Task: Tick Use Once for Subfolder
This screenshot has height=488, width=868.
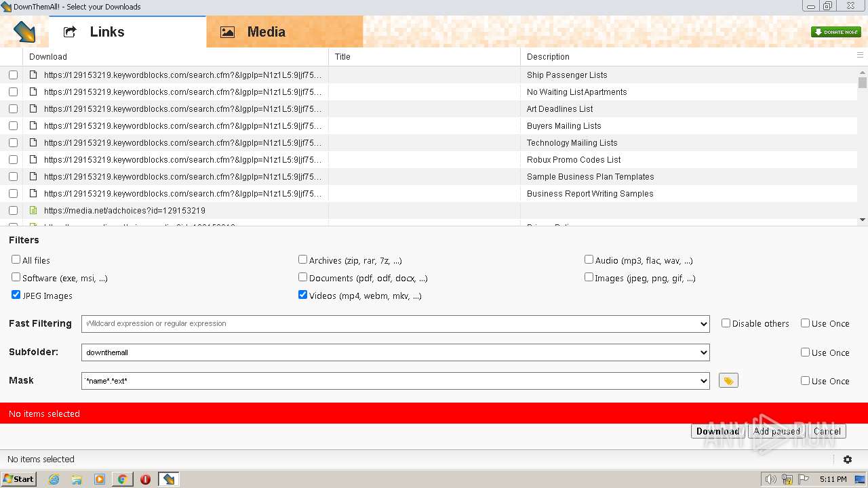Action: (805, 352)
